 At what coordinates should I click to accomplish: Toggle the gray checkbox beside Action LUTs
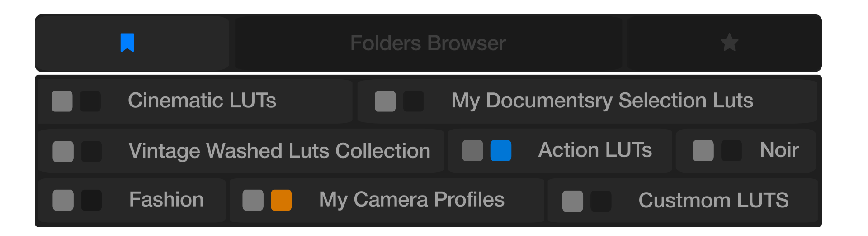[x=472, y=151]
